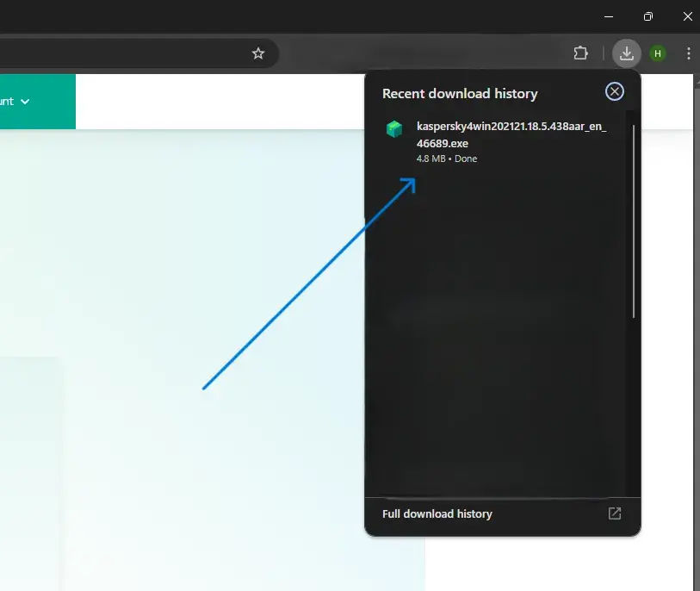Image resolution: width=700 pixels, height=591 pixels.
Task: Open the Chrome downloads icon
Action: click(627, 53)
